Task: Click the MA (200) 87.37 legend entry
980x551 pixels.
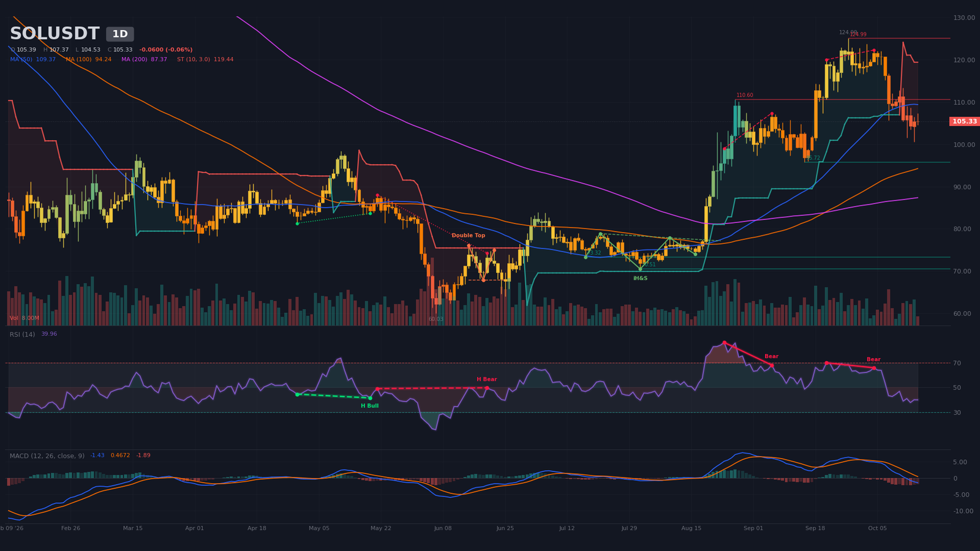Action: [144, 59]
